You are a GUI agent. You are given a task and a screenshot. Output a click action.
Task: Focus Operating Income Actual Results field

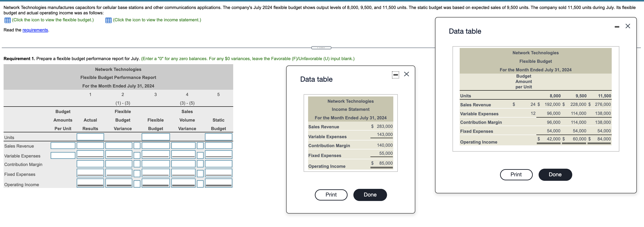pos(90,183)
